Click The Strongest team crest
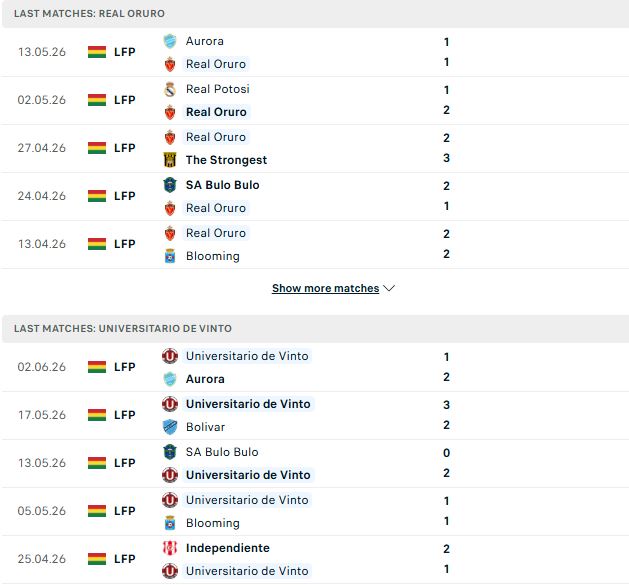The height and width of the screenshot is (585, 629). click(170, 160)
